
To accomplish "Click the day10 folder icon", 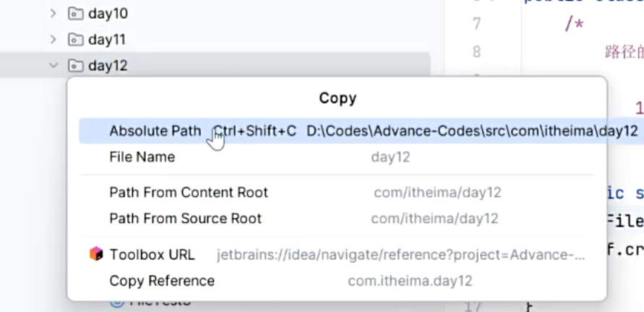I will tap(75, 13).
